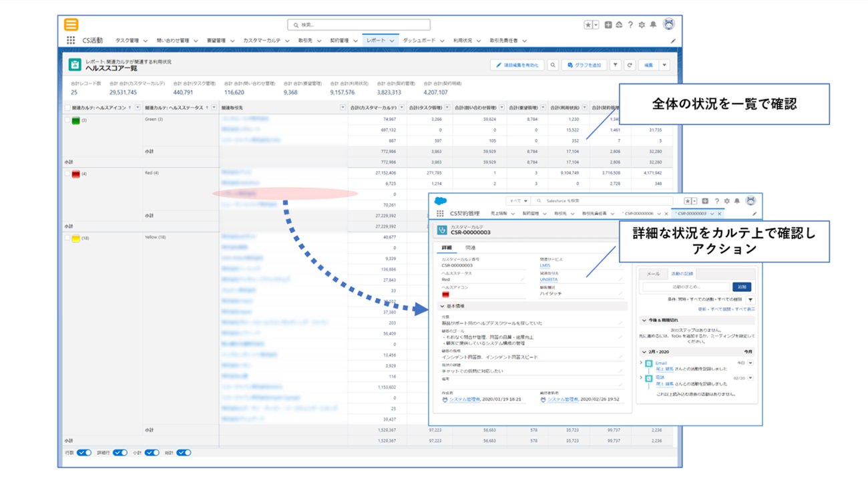Refresh the report with the reload icon

pos(629,65)
